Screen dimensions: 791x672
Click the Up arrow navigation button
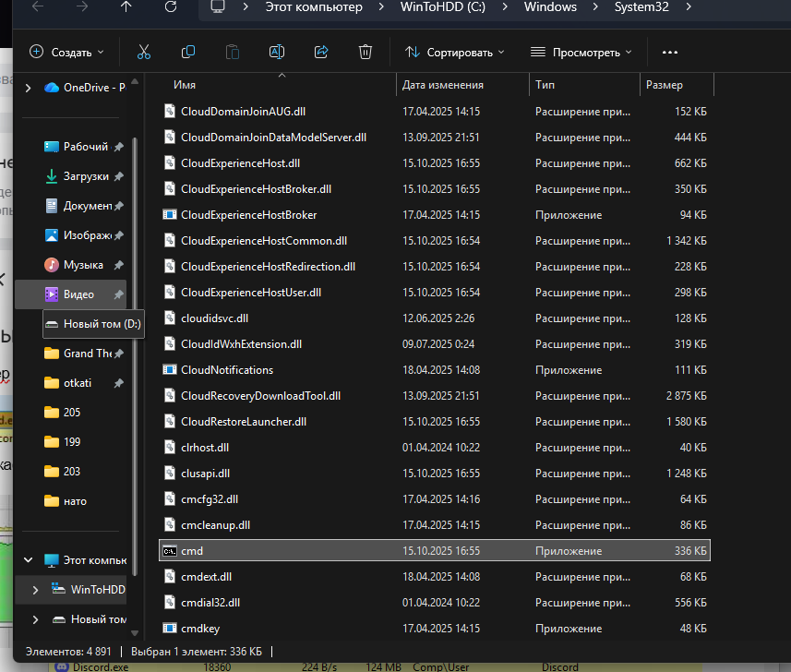(x=126, y=7)
